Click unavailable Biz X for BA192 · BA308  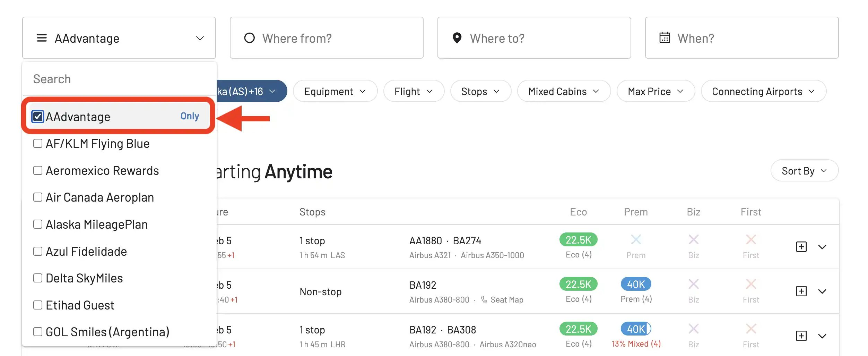click(x=693, y=329)
